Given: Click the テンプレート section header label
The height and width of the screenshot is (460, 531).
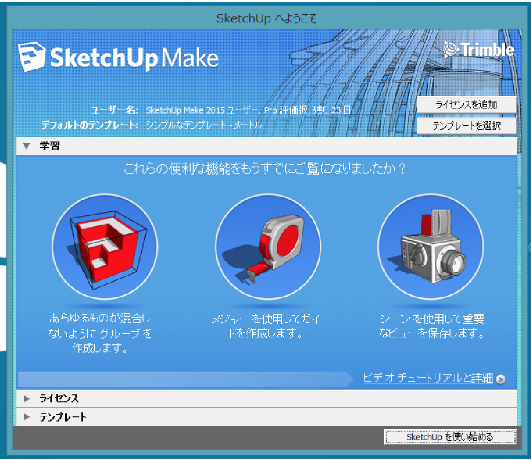Looking at the screenshot, I should pos(63,417).
